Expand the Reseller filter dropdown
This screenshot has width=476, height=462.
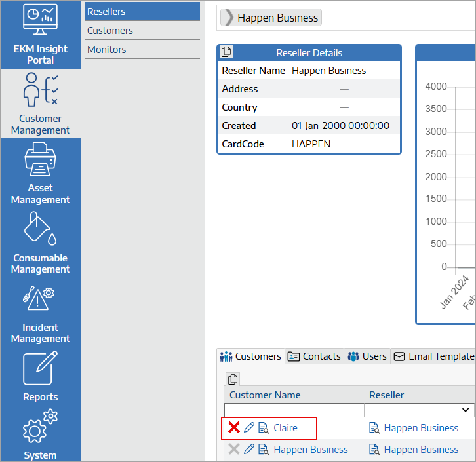point(467,410)
